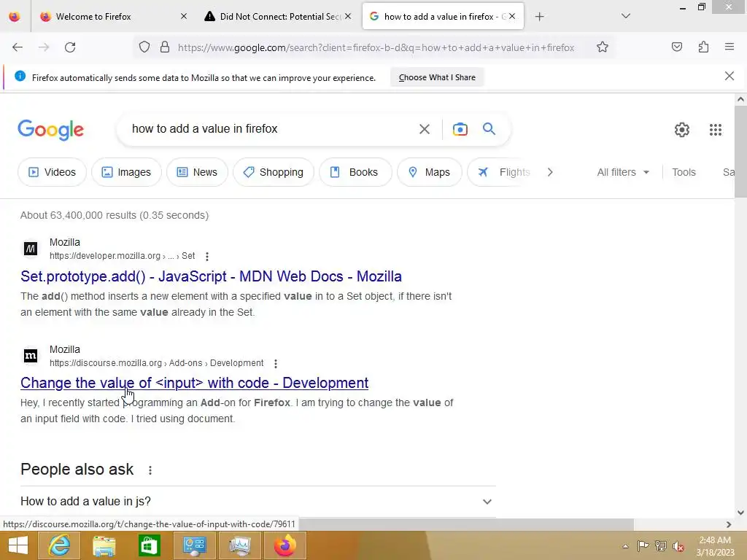Open Google quick settings gear
The height and width of the screenshot is (560, 747).
682,130
